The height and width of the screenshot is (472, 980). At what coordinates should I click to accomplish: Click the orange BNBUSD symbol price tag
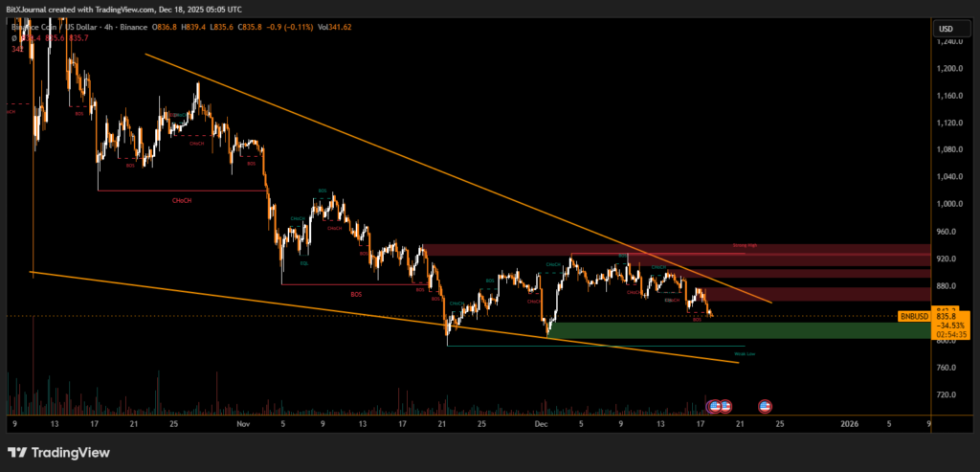(x=913, y=315)
